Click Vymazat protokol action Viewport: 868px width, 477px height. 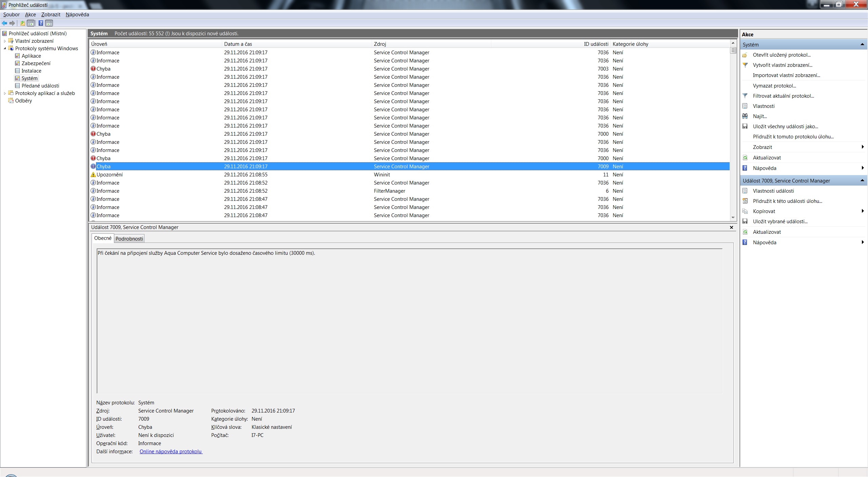tap(774, 85)
